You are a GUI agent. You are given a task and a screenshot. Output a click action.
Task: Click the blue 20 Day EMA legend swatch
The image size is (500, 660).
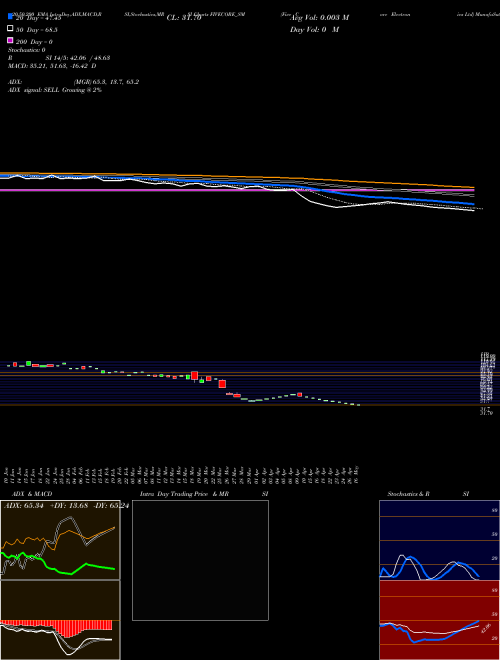point(10,17)
